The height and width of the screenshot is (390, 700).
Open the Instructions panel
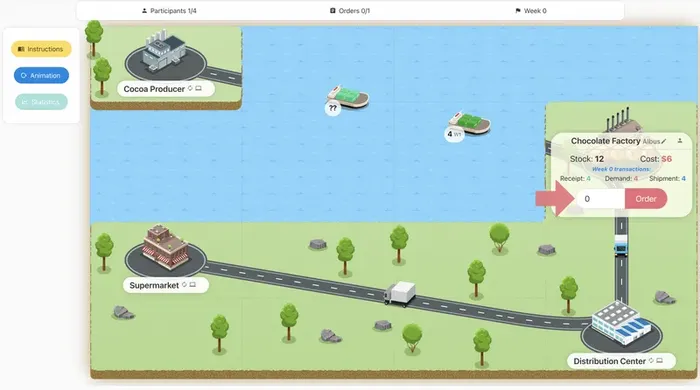tap(41, 49)
